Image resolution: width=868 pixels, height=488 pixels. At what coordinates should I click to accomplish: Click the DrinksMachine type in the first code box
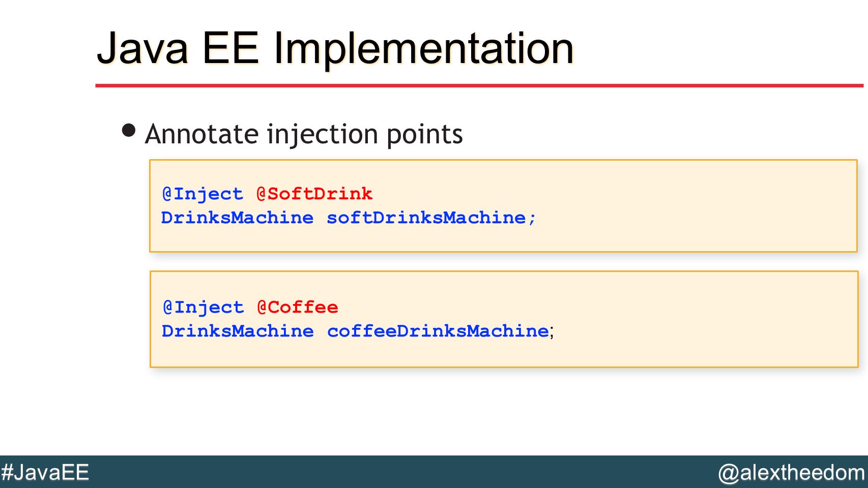pos(237,218)
